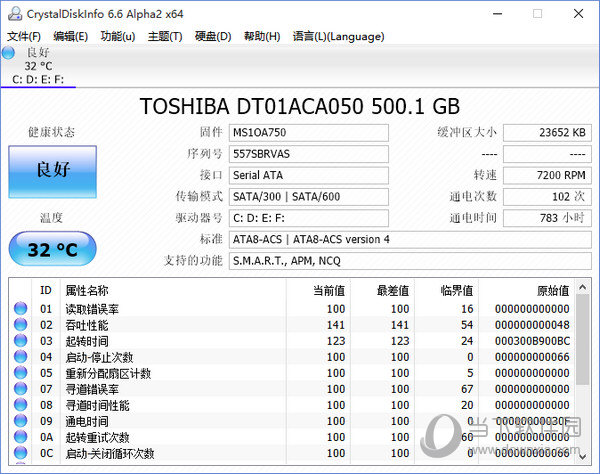Click the rotation rate value 7200 RPM
The image size is (600, 474).
point(547,176)
